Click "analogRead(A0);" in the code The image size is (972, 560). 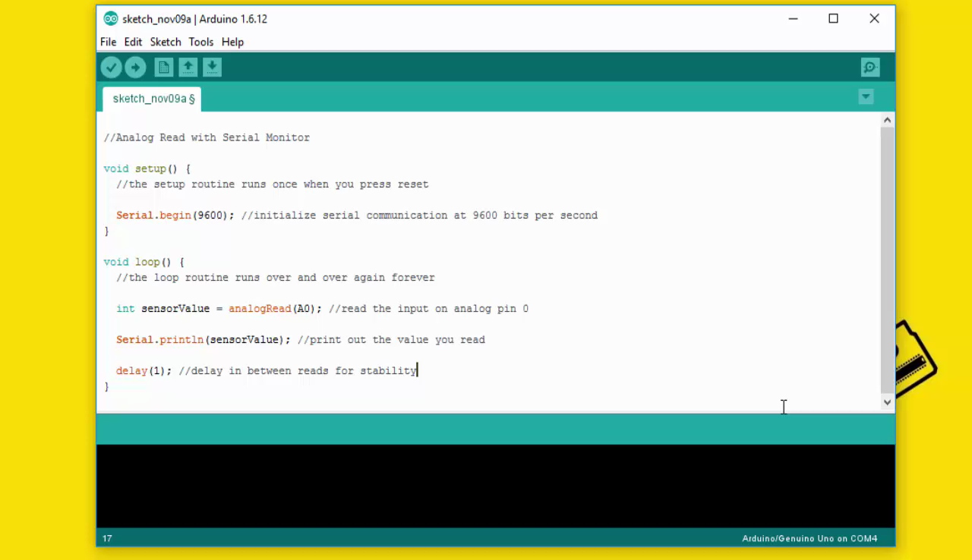click(x=276, y=309)
